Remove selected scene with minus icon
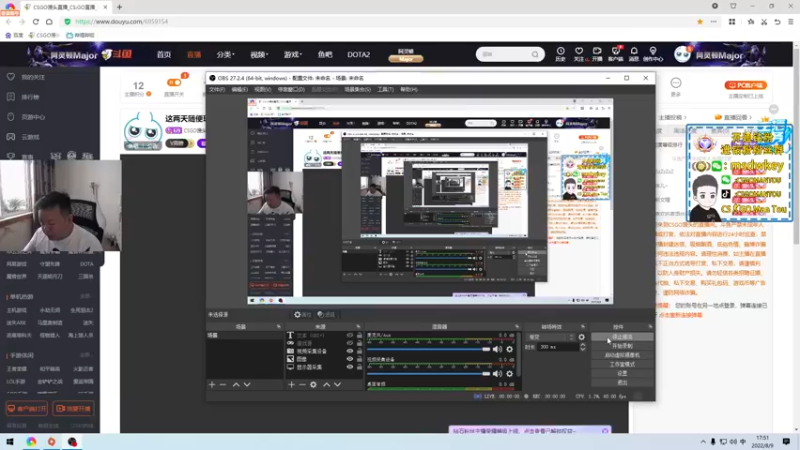The image size is (800, 450). coord(223,384)
